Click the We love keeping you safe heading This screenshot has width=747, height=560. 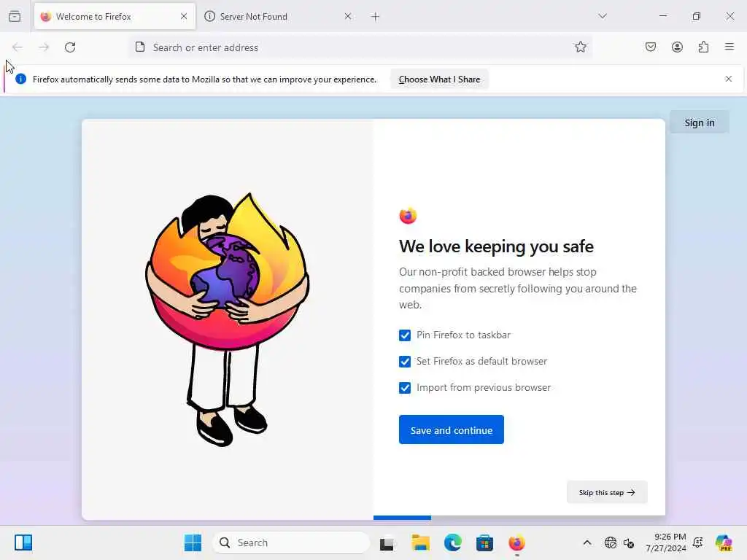point(496,246)
